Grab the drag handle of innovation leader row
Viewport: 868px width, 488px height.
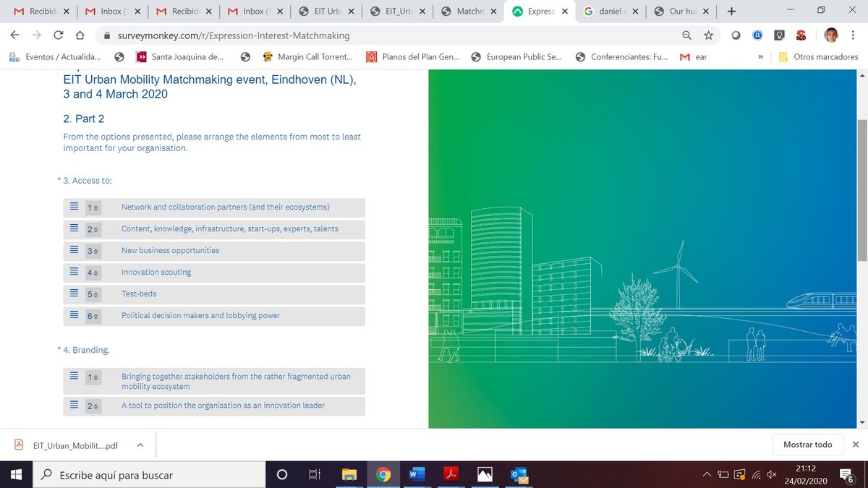tap(74, 405)
